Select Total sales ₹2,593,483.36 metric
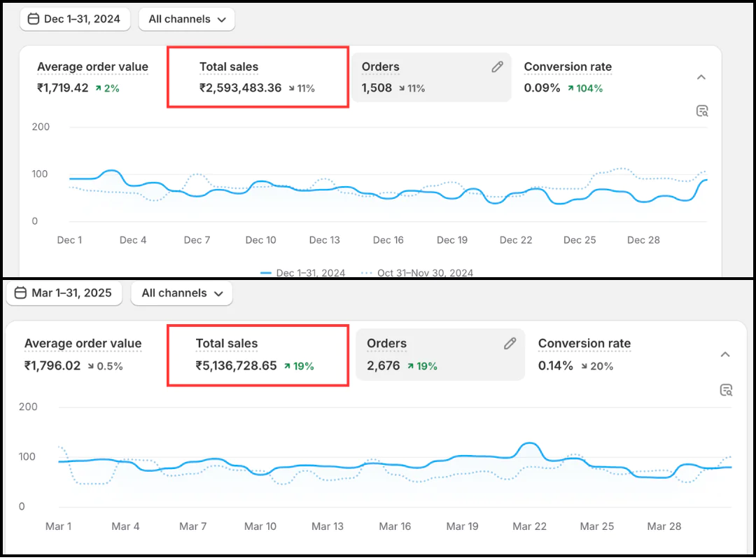The height and width of the screenshot is (560, 756). 257,77
